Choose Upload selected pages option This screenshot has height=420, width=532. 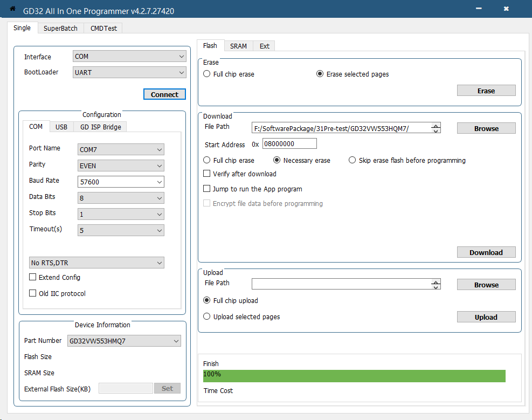click(207, 316)
